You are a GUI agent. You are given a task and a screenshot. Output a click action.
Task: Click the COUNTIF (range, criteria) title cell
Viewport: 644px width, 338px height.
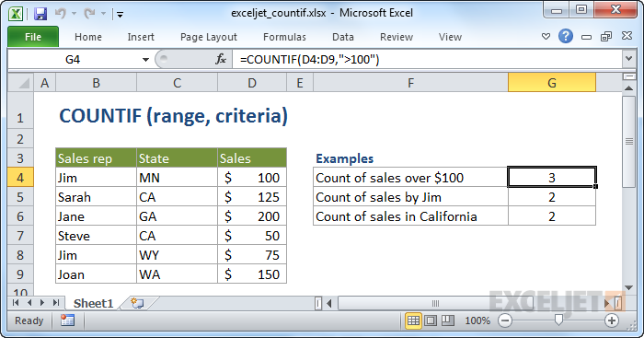[x=173, y=116]
